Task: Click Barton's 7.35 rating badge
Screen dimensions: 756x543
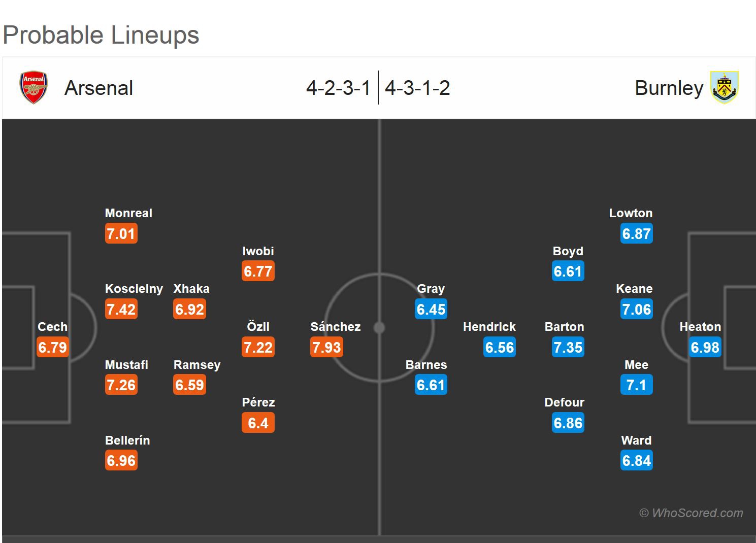Action: (x=568, y=348)
